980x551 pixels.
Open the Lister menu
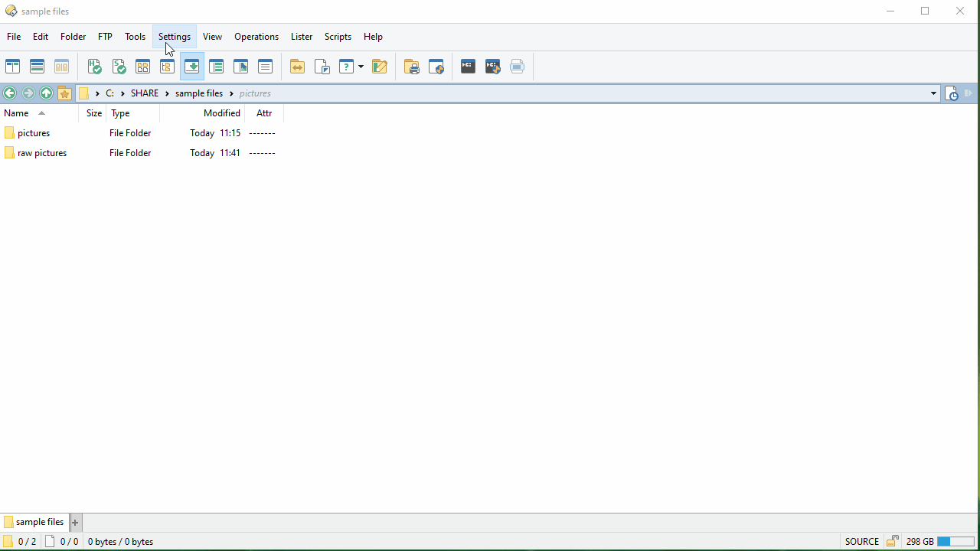(x=301, y=36)
